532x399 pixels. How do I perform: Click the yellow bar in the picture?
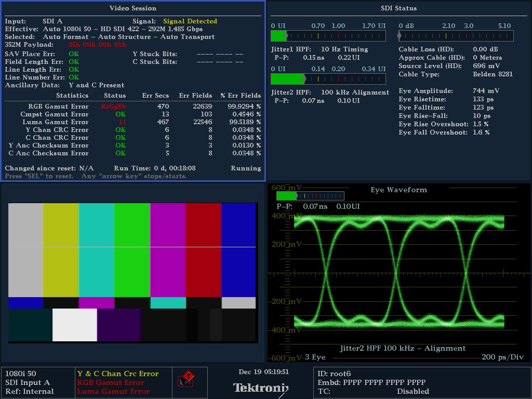click(61, 250)
